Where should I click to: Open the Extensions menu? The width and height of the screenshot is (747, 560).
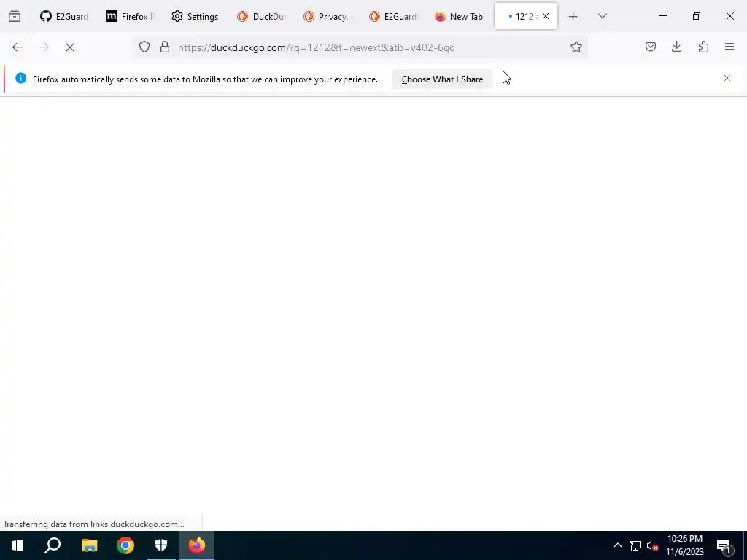point(703,47)
